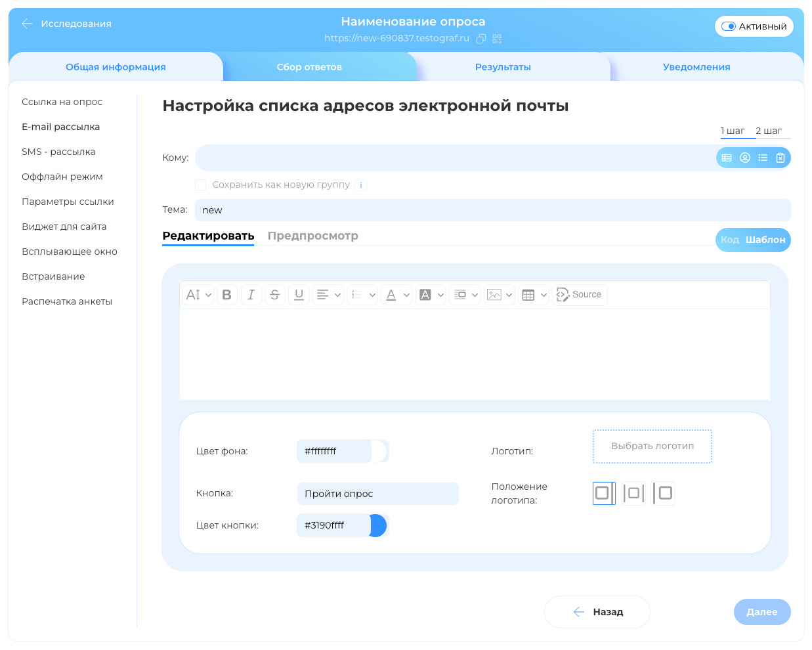Copy the survey link with copy icon
The image size is (812, 650).
(481, 39)
